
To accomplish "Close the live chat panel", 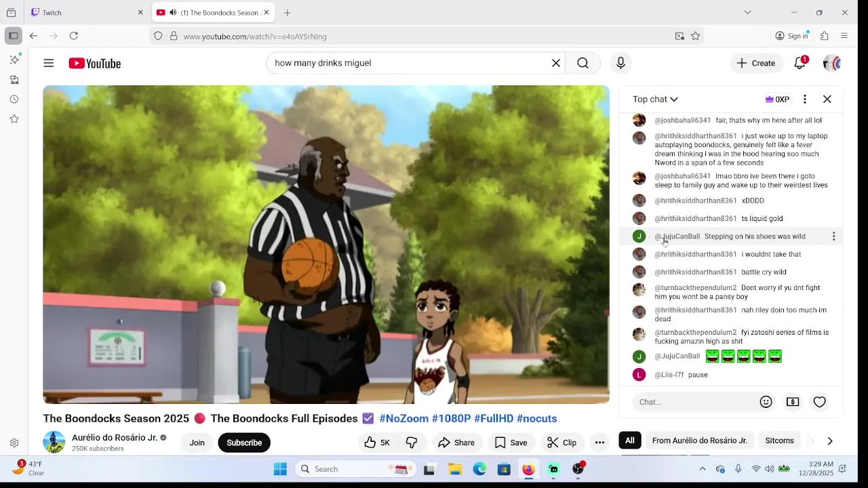I will [827, 99].
